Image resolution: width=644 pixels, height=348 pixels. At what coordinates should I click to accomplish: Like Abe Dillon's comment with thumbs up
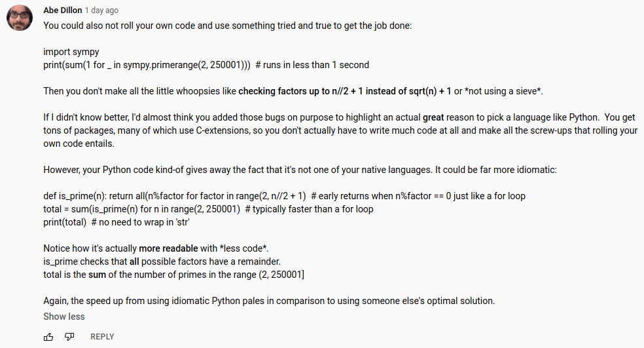click(48, 337)
